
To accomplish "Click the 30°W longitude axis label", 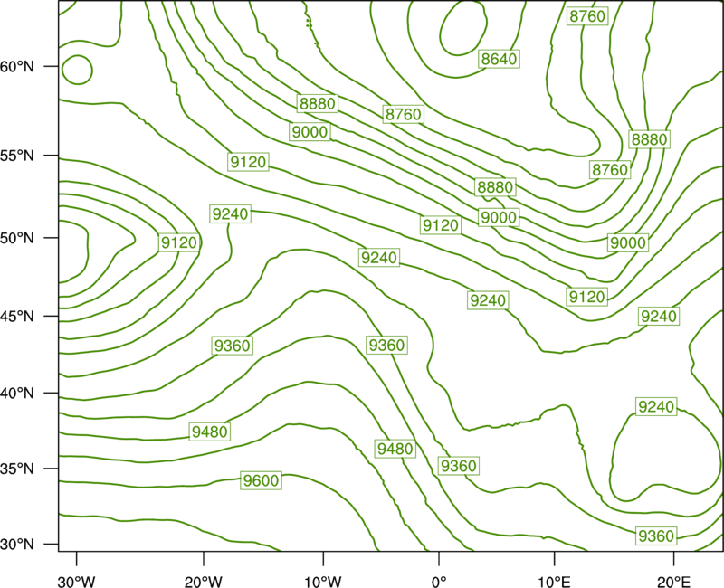I will pyautogui.click(x=76, y=582).
